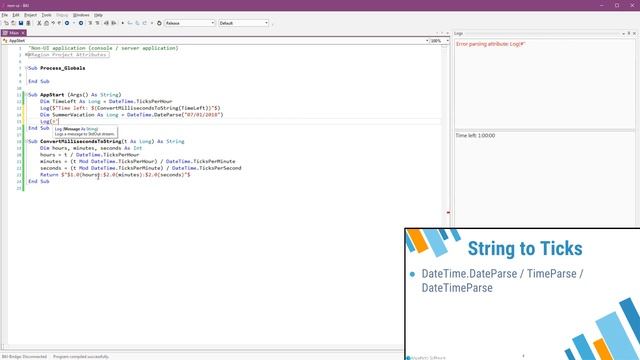Click the 'Program compiled successfully' status text
Screen dimensions: 640x360
[x=81, y=357]
